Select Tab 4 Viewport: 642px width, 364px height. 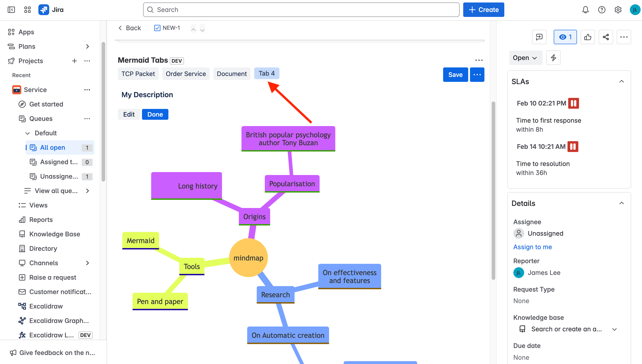(267, 73)
